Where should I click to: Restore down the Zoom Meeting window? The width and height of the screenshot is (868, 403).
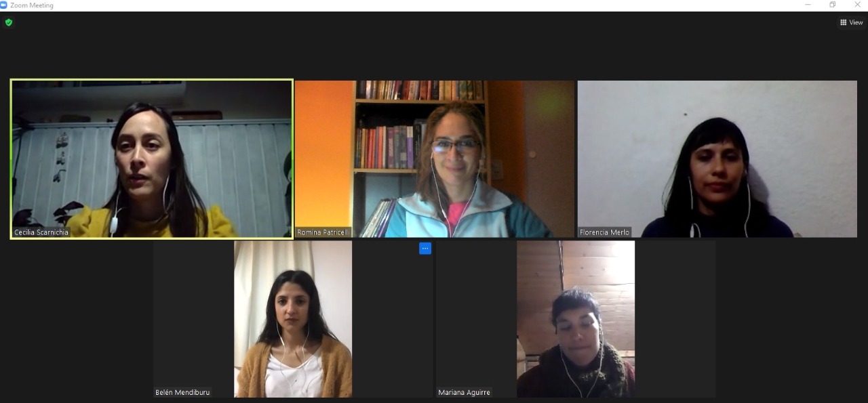(x=833, y=5)
